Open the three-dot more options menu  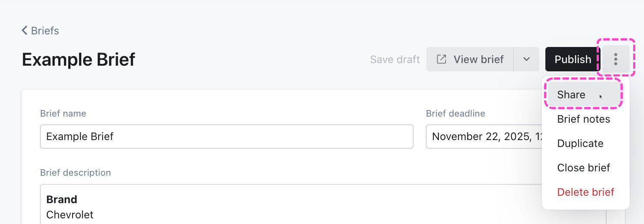click(616, 59)
